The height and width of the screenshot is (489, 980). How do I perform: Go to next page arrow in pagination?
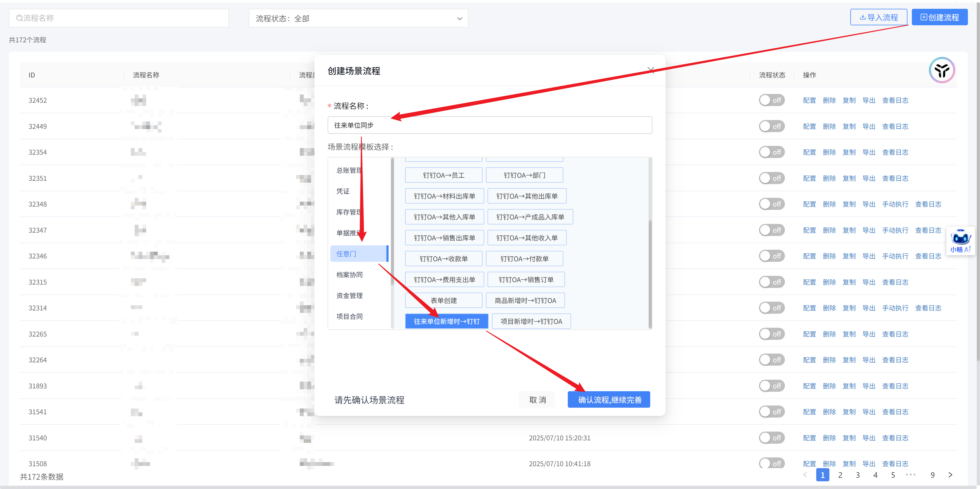tap(950, 474)
